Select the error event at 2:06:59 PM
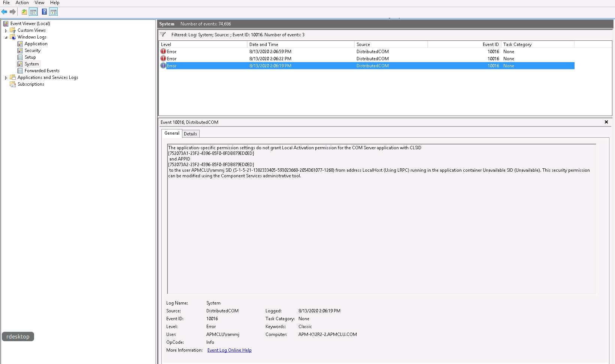Viewport: 615px width, 364px height. click(x=270, y=52)
